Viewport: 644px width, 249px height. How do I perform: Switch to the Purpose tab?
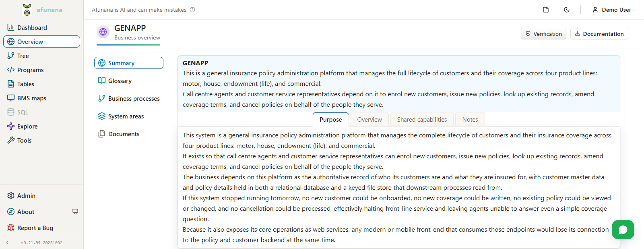tap(331, 119)
